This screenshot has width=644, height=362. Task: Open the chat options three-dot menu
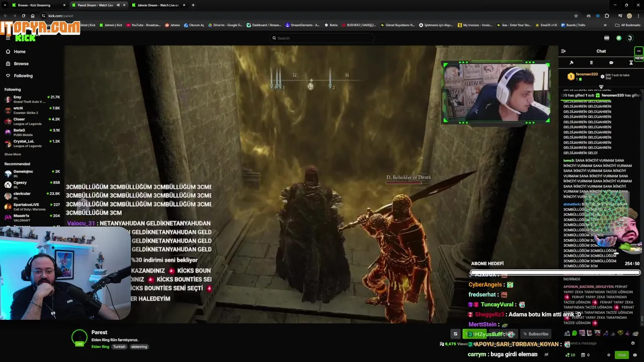(x=638, y=51)
